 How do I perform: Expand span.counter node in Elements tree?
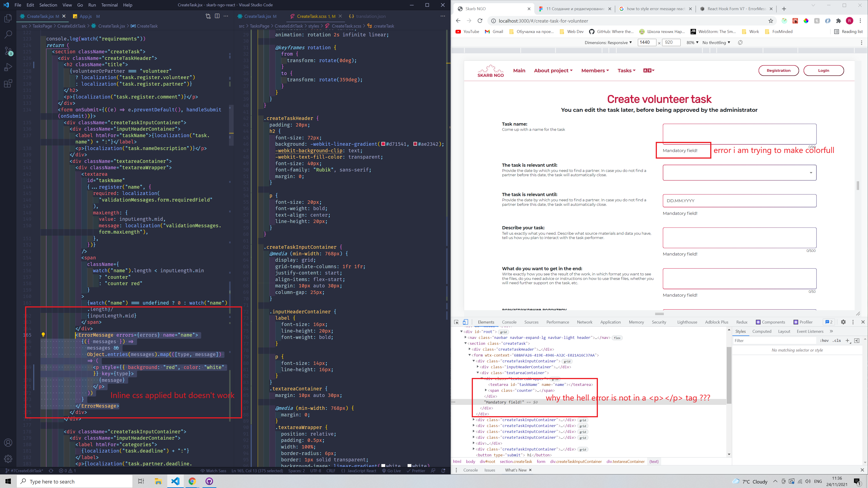(x=486, y=390)
